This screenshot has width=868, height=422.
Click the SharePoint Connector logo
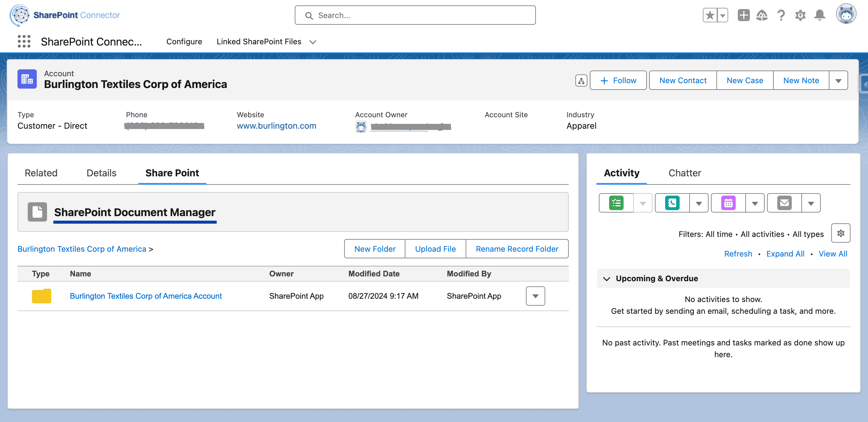65,15
